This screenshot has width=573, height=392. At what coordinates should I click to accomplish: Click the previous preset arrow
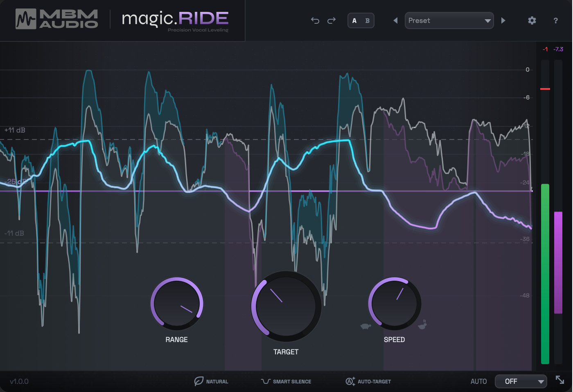click(395, 20)
